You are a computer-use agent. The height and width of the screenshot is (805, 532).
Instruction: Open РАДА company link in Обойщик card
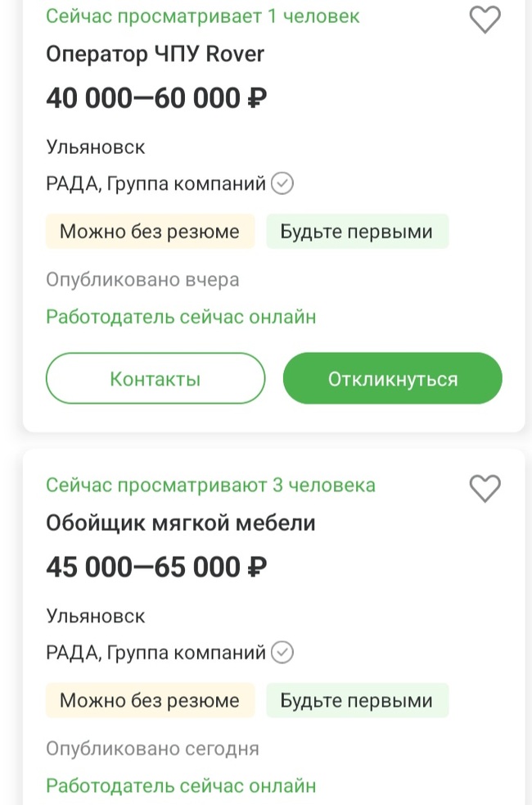pyautogui.click(x=156, y=653)
